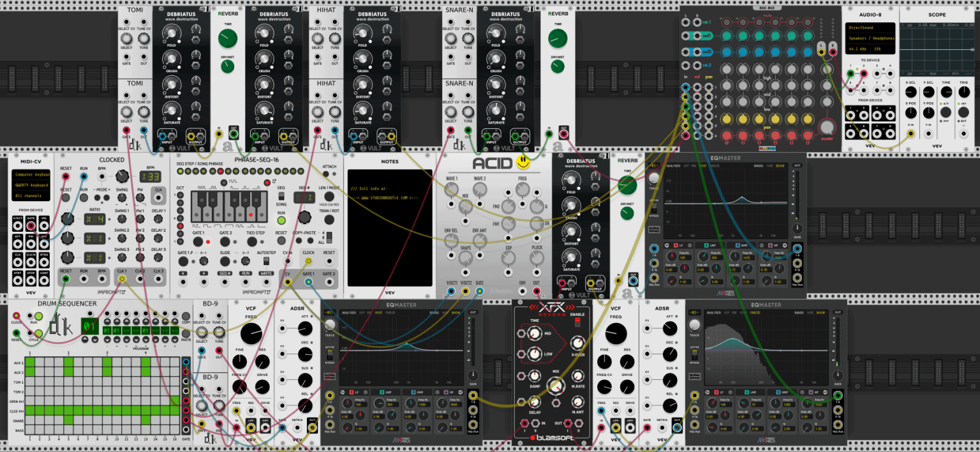
Task: Click the Impromptu logo on the CLOCKED module
Action: tap(111, 292)
